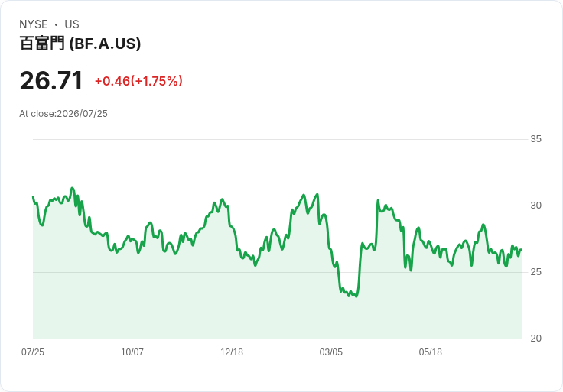
Task: Click the 30 price axis label
Action: (535, 206)
